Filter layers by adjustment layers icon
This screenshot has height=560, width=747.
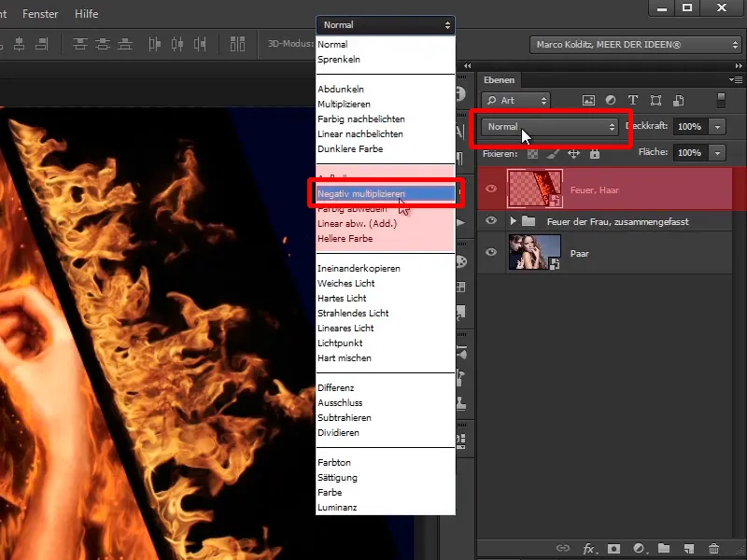click(611, 100)
